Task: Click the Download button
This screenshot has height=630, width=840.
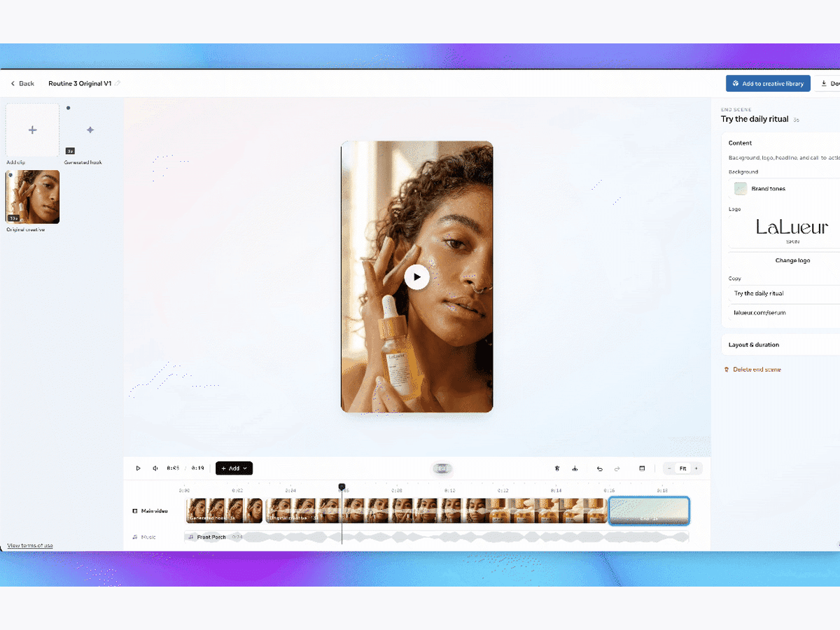Action: 827,83
